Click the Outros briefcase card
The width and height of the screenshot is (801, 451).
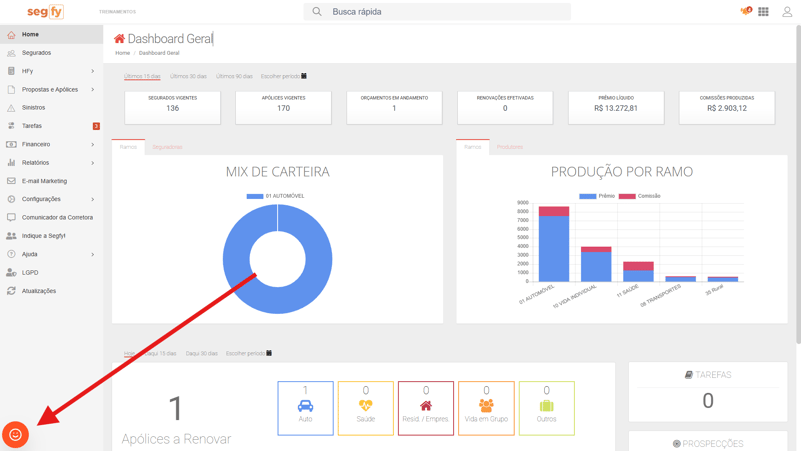coord(546,408)
